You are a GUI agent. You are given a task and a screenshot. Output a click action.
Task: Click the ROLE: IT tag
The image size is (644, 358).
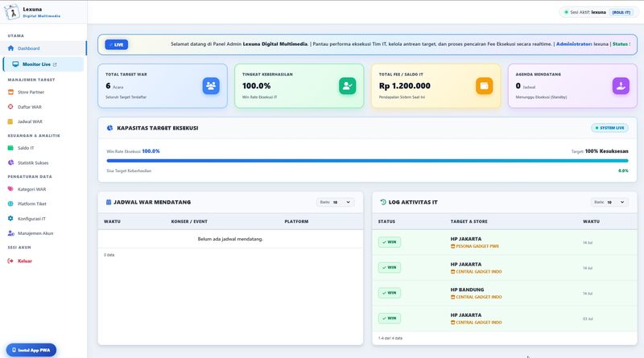pos(621,12)
